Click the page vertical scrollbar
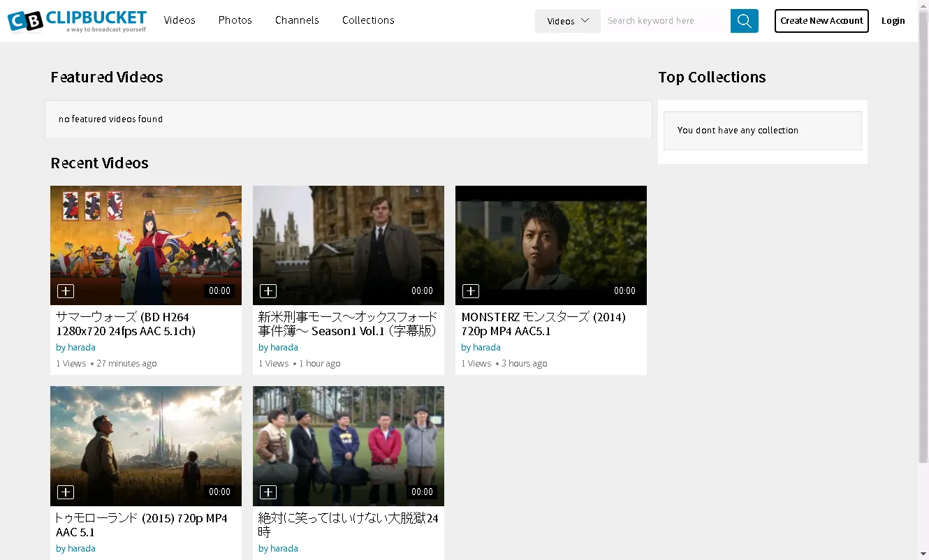The image size is (929, 560). (923, 251)
